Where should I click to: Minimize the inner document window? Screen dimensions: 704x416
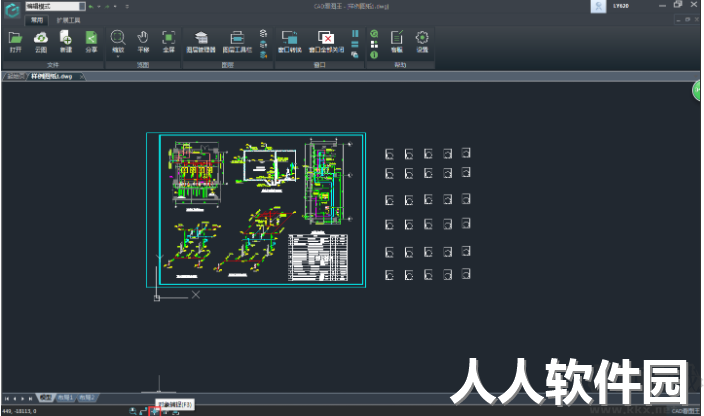(678, 20)
